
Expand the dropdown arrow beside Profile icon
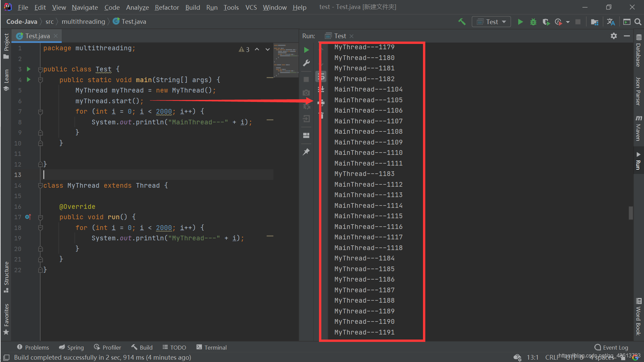tap(568, 22)
